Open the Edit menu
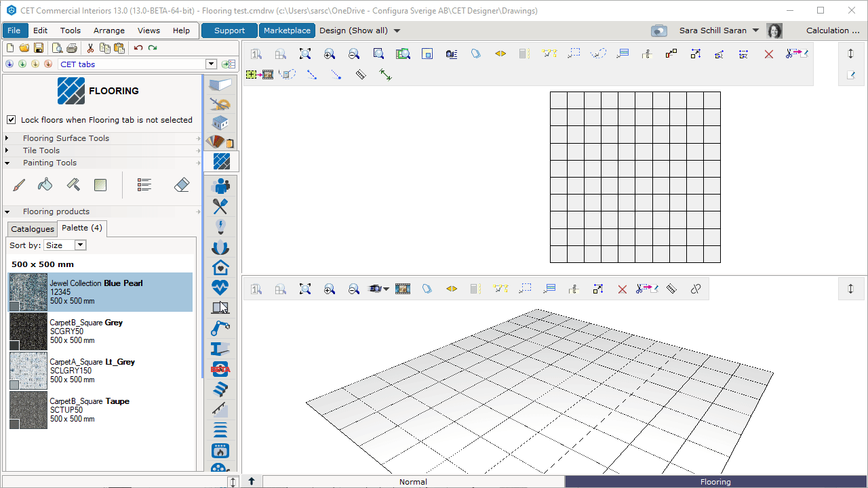Screen dimensions: 868x488 click(x=40, y=30)
